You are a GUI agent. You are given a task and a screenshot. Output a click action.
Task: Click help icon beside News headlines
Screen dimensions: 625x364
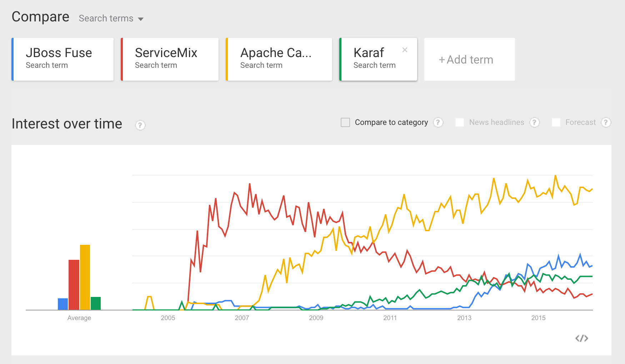click(x=534, y=122)
